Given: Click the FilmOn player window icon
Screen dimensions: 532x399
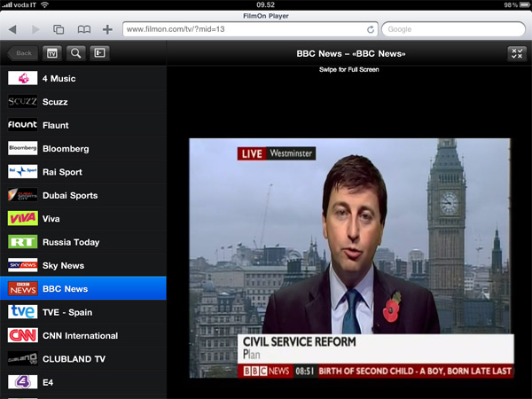Looking at the screenshot, I should (x=100, y=53).
